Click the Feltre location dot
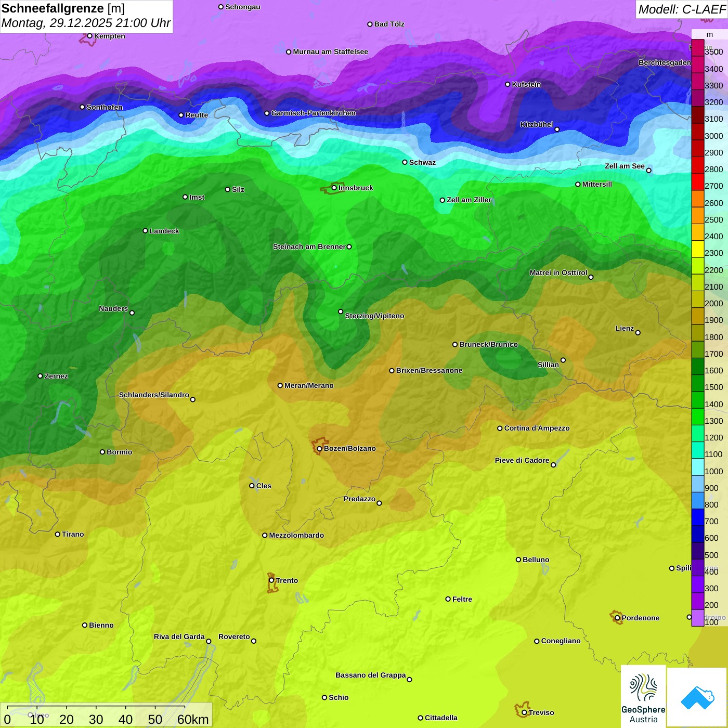Screen dimensions: 728x728 448,599
